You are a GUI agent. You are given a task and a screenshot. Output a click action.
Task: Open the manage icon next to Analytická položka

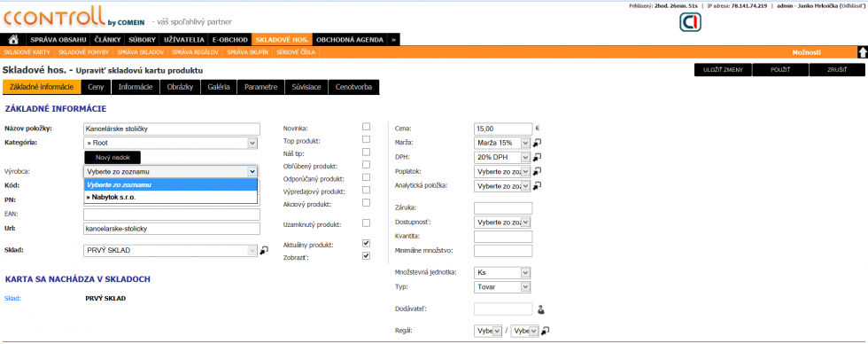(537, 186)
